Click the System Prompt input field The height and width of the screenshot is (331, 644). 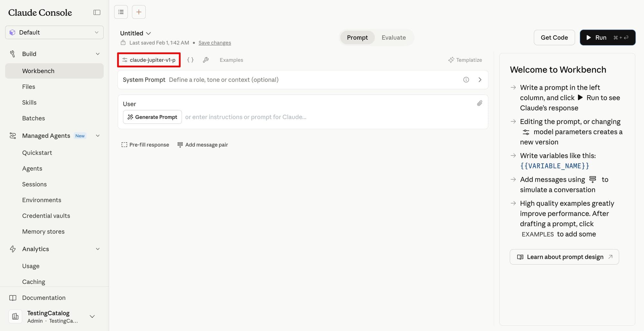pos(303,80)
